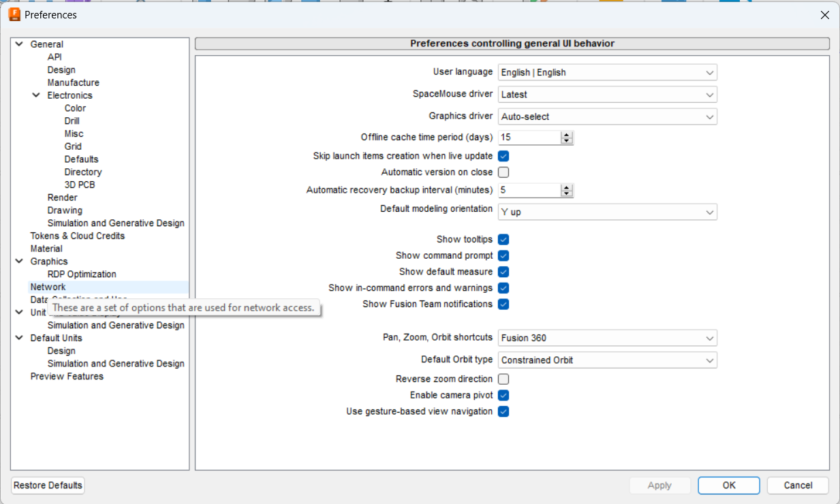The image size is (840, 504).
Task: Collapse the Graphics tree node
Action: pyautogui.click(x=19, y=262)
